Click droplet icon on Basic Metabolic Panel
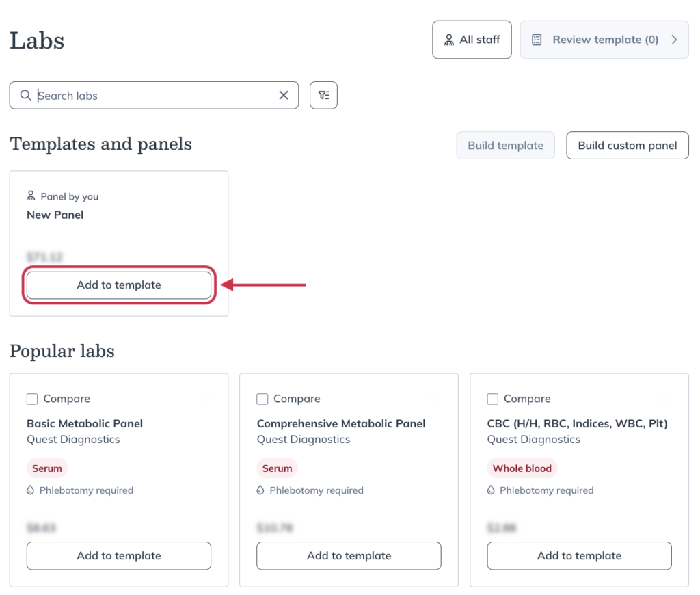Screen dimensions: 700x595 [30, 490]
